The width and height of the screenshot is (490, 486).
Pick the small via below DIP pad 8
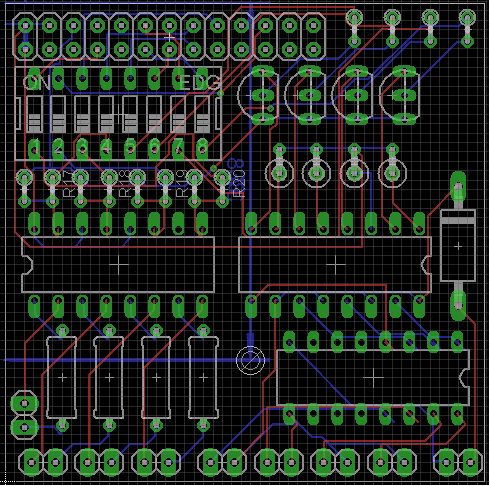click(213, 168)
